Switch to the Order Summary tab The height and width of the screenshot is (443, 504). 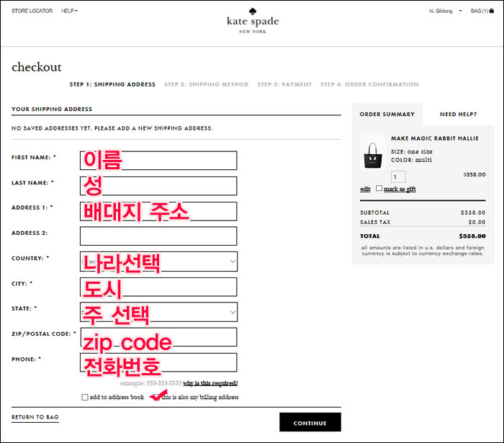387,114
